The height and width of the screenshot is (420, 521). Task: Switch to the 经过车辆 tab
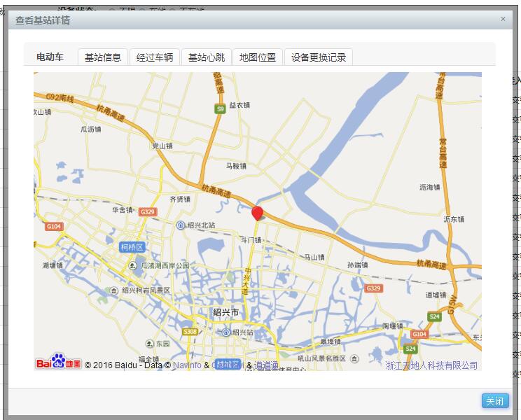coord(155,57)
